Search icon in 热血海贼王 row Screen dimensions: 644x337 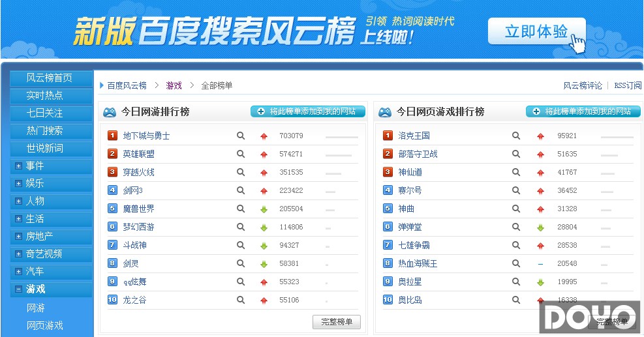[516, 263]
